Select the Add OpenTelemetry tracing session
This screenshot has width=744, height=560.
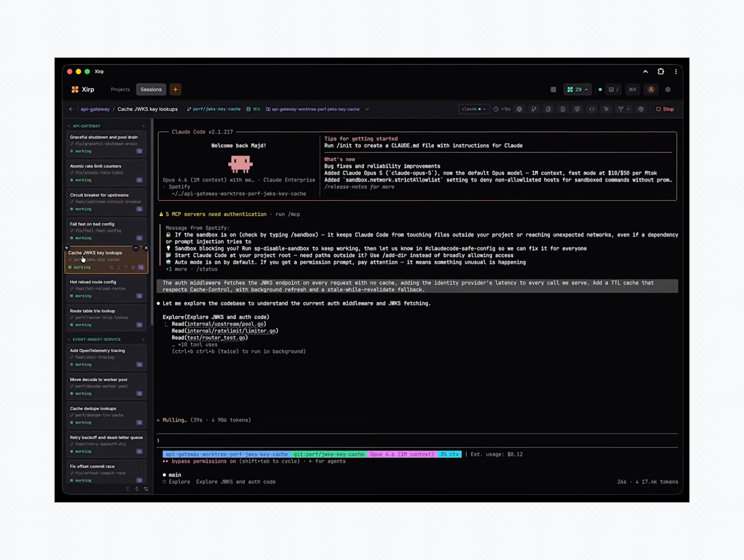click(x=107, y=357)
